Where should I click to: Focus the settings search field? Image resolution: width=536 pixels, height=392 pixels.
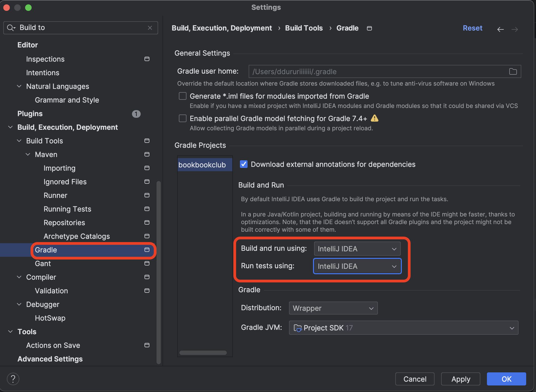[81, 28]
